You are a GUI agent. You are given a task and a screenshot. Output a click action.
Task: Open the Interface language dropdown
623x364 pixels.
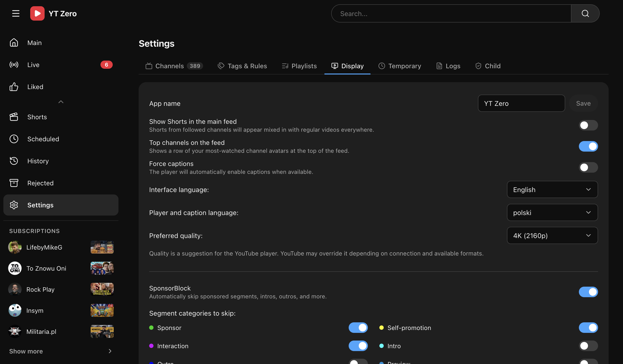(552, 189)
